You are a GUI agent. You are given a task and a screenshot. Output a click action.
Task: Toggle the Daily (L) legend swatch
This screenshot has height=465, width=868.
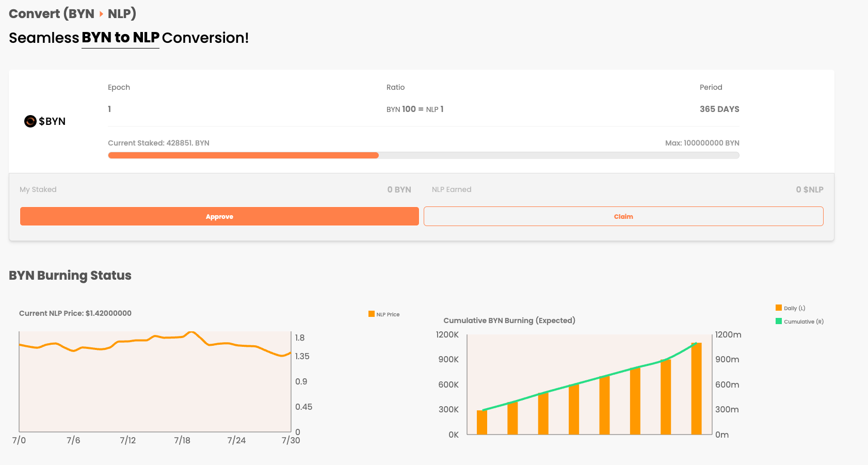(779, 308)
